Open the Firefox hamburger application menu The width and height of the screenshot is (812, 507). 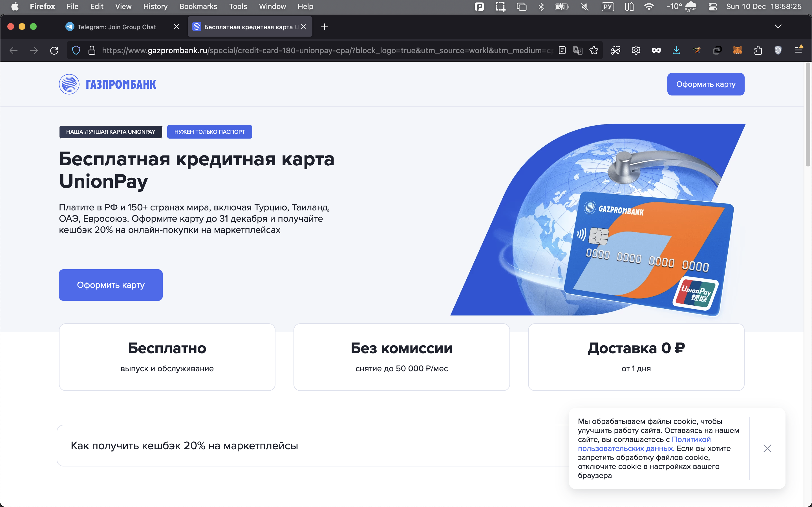click(798, 50)
